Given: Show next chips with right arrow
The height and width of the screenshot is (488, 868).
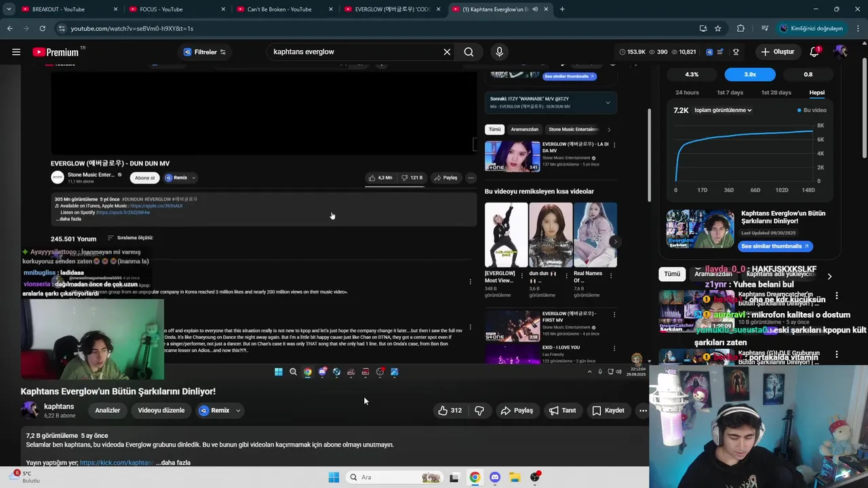Looking at the screenshot, I should tap(829, 276).
